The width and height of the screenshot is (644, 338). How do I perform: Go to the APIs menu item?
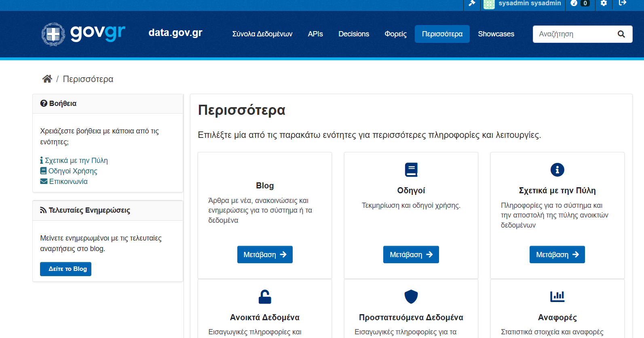[315, 34]
